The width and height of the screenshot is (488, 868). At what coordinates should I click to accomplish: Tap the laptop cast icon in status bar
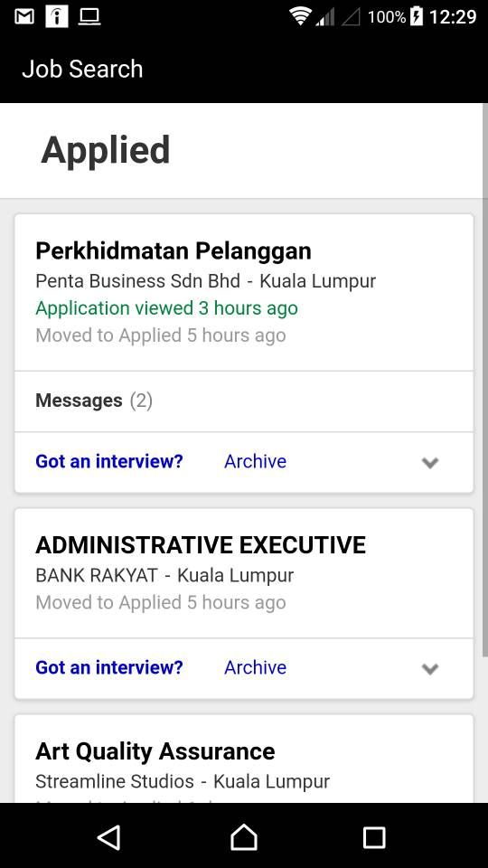[89, 17]
